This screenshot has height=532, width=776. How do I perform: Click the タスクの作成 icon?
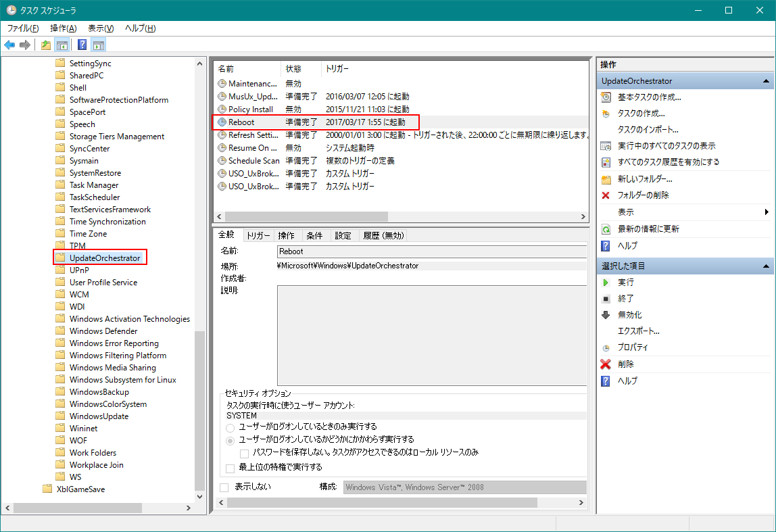(606, 114)
